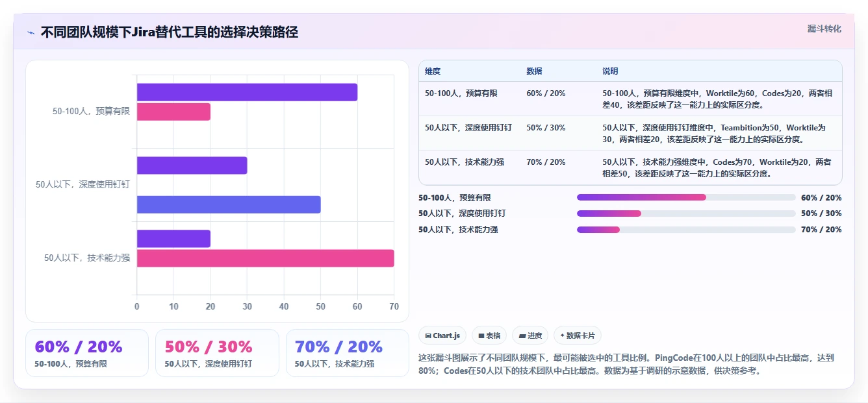Click the purple 30 bar for 深度使用钉钉
Screen dimensions: 868x403
[192, 165]
